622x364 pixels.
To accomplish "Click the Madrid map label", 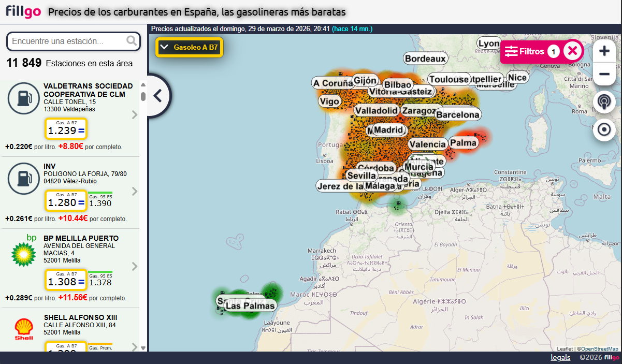I will click(x=388, y=129).
